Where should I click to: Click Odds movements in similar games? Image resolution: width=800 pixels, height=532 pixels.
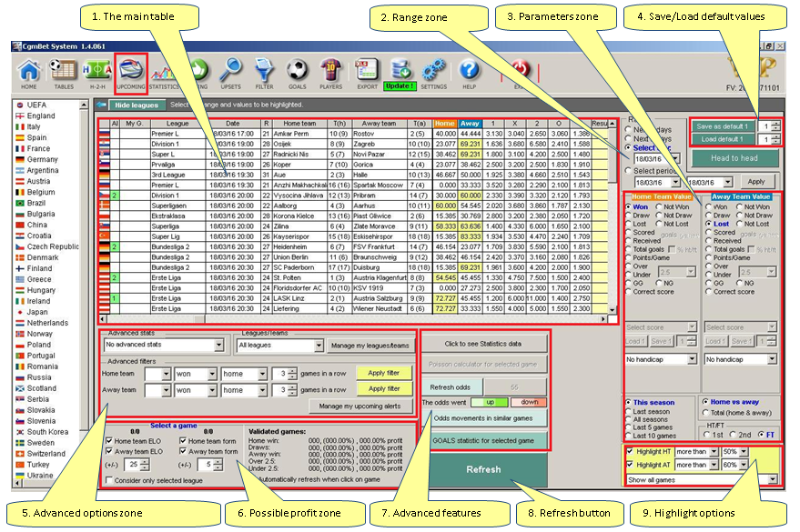pyautogui.click(x=483, y=418)
